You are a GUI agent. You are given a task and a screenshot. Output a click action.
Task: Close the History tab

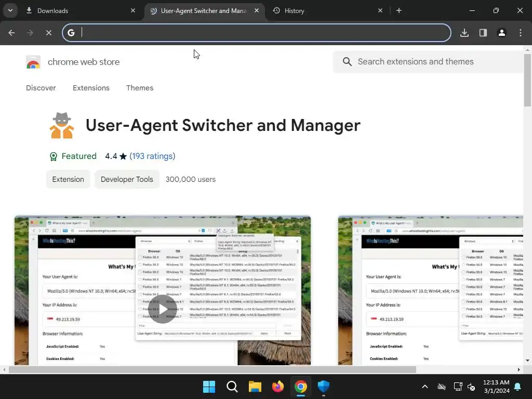380,10
